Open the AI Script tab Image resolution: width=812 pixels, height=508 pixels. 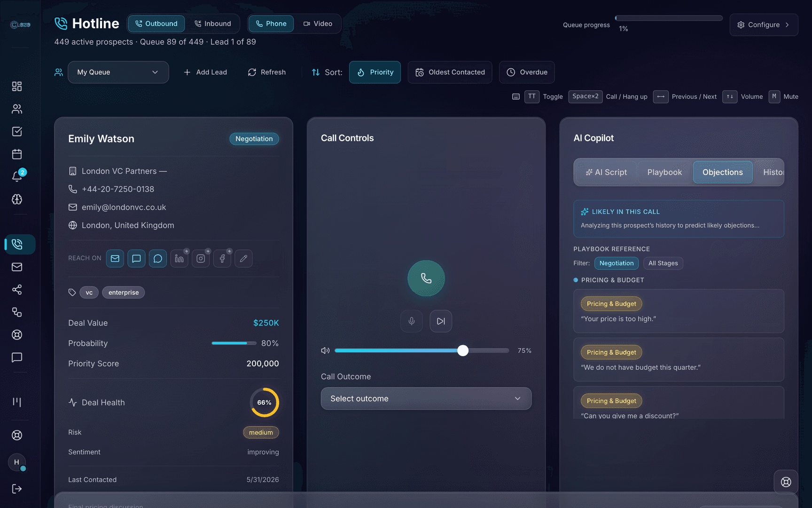606,172
